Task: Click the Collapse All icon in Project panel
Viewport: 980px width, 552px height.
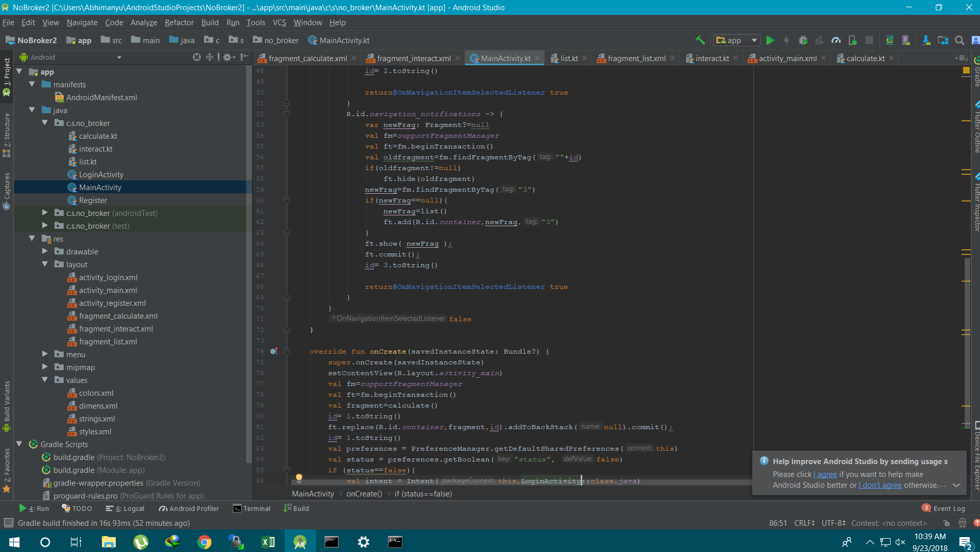Action: coord(210,57)
